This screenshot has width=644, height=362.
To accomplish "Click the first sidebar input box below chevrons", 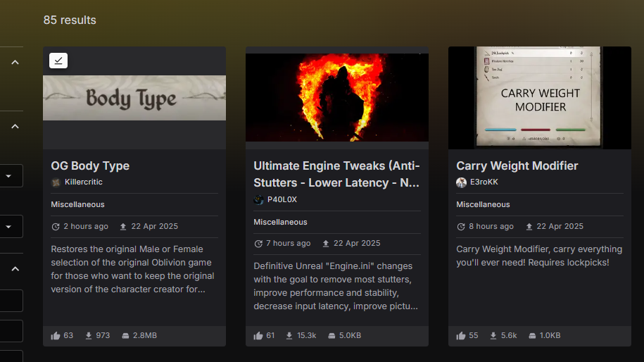I will [x=11, y=300].
